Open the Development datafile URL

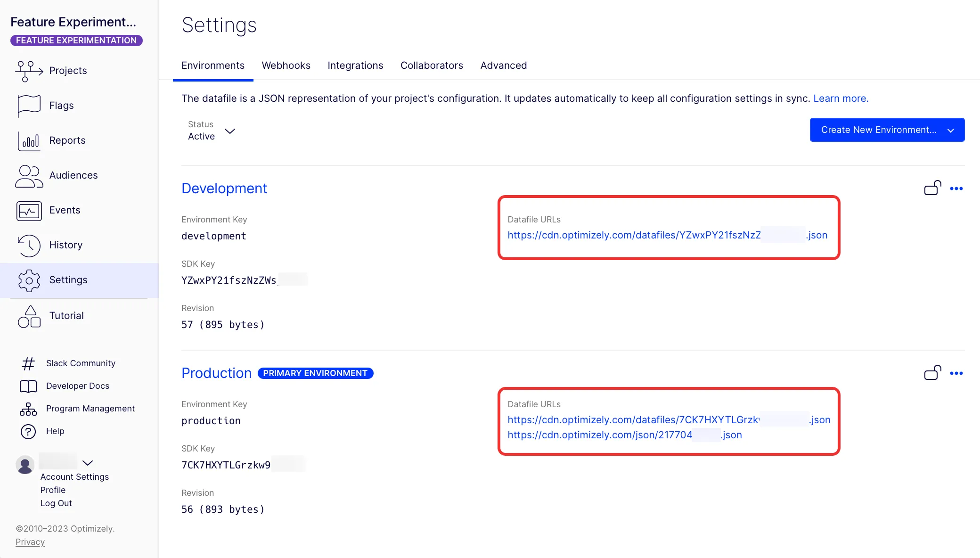(668, 235)
